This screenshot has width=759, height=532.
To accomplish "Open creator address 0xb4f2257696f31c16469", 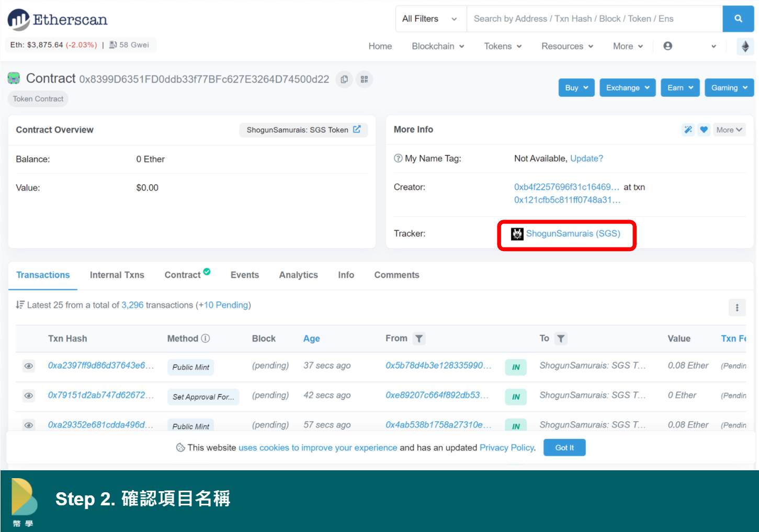I will click(x=567, y=187).
